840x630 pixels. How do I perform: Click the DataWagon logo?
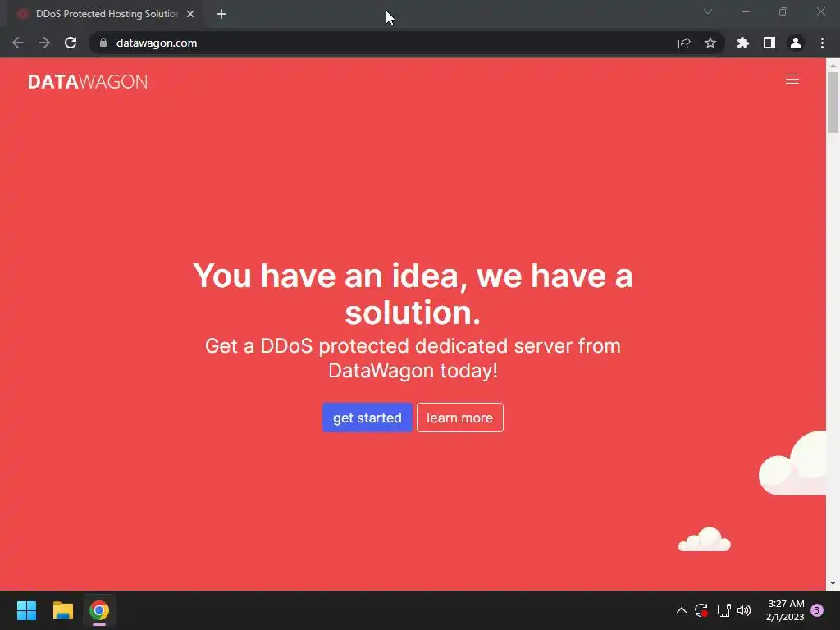click(87, 81)
